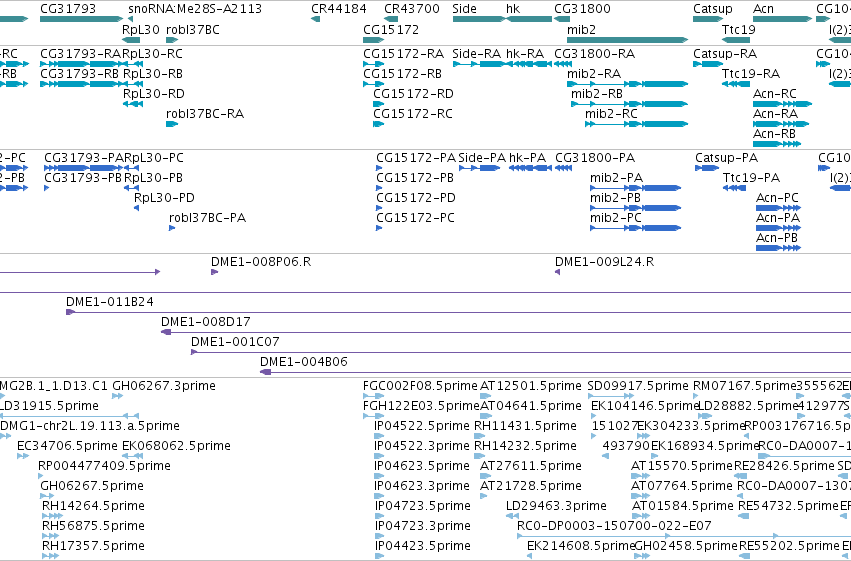Select transcript Catsup-RA
The width and height of the screenshot is (851, 561).
coord(725,53)
